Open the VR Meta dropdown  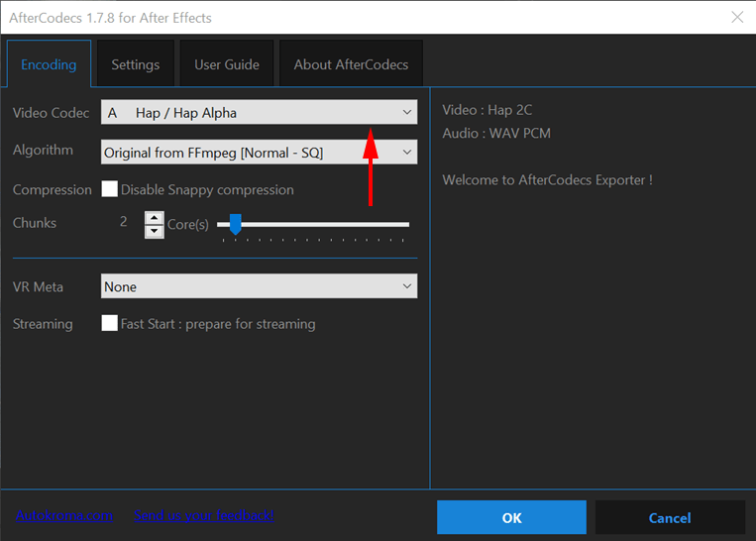click(259, 286)
